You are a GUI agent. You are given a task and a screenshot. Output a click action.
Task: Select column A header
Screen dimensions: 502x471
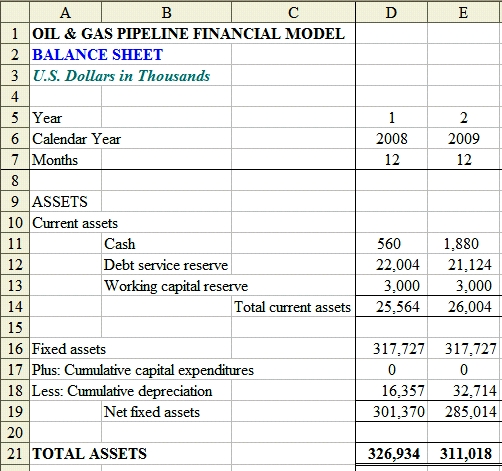tap(65, 13)
